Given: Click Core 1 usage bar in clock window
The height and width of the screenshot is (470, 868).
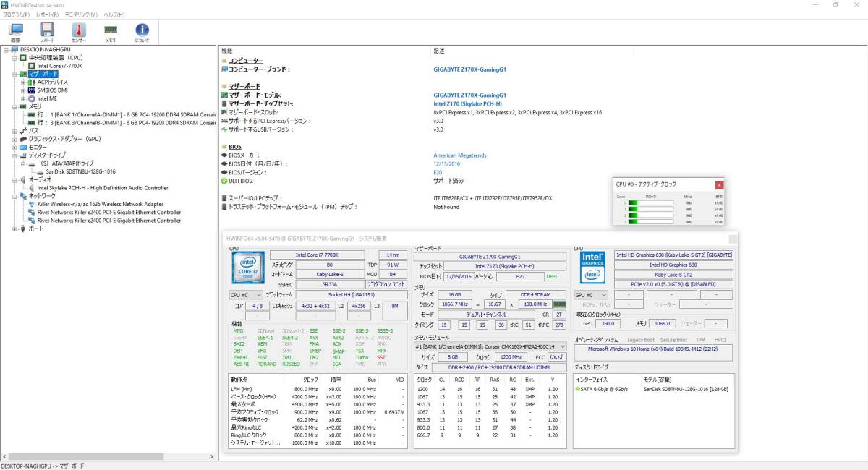Looking at the screenshot, I should (x=652, y=209).
